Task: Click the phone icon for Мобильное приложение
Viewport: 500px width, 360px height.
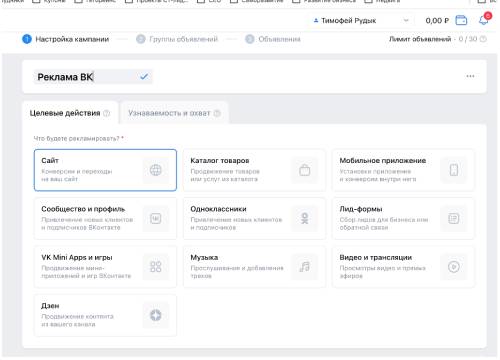Action: [454, 170]
